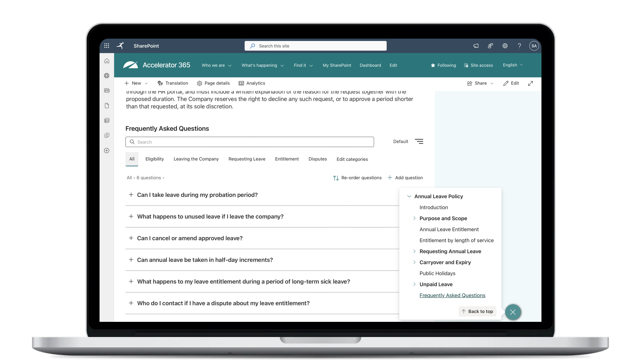Open the settings gear in top bar

[x=505, y=46]
